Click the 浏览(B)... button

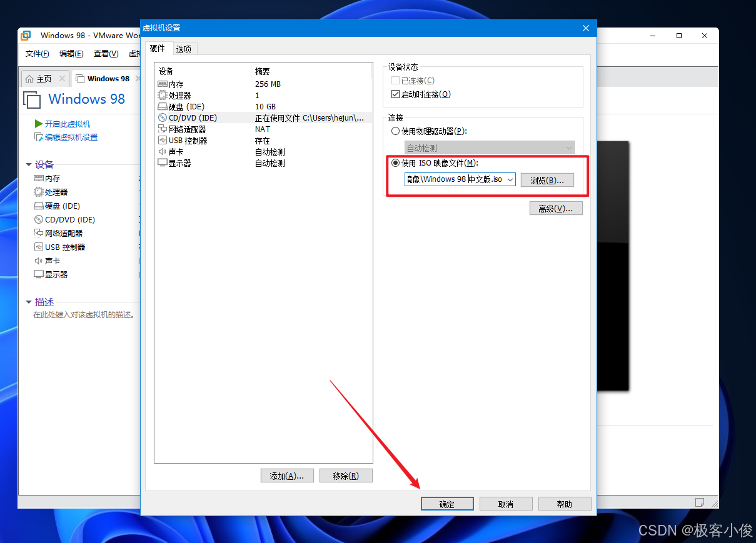coord(547,180)
